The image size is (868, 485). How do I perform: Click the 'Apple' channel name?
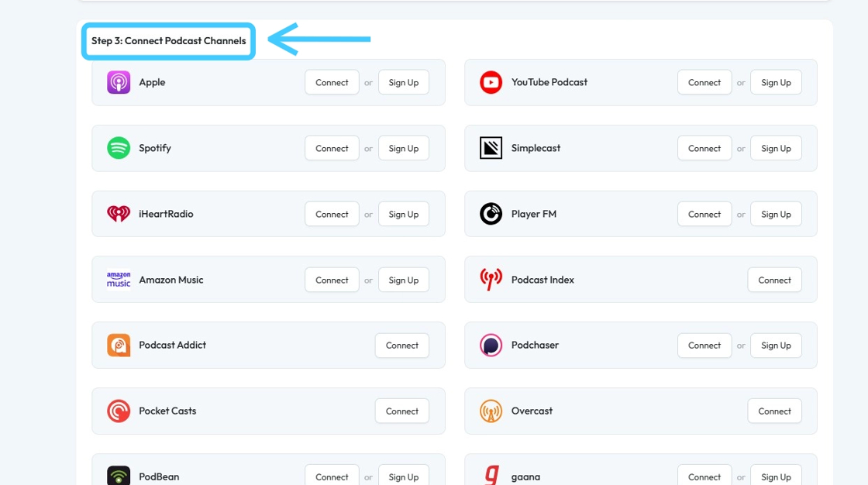[x=152, y=82]
